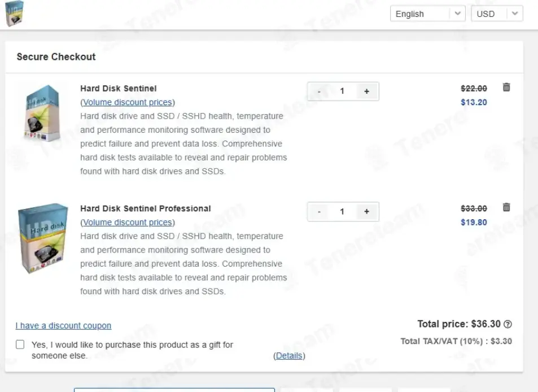Click Hard Disk Sentinel quantity field
Screen dimensions: 538x392
(x=342, y=91)
